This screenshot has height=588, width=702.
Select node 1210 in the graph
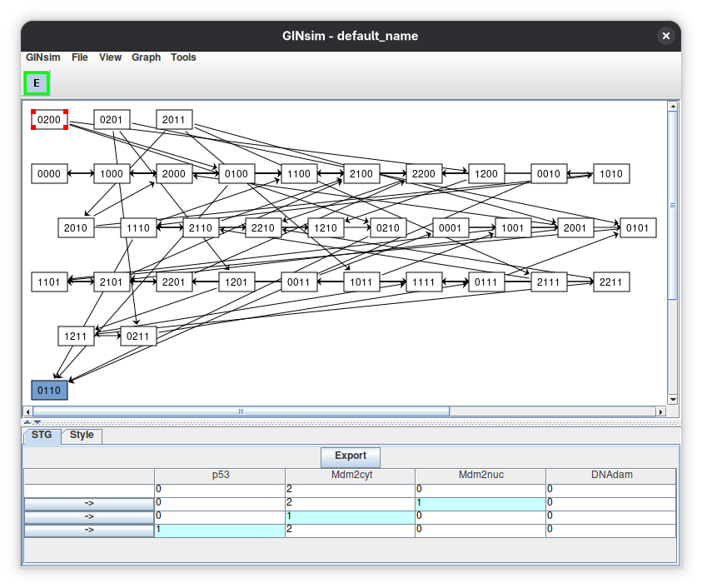tap(326, 228)
